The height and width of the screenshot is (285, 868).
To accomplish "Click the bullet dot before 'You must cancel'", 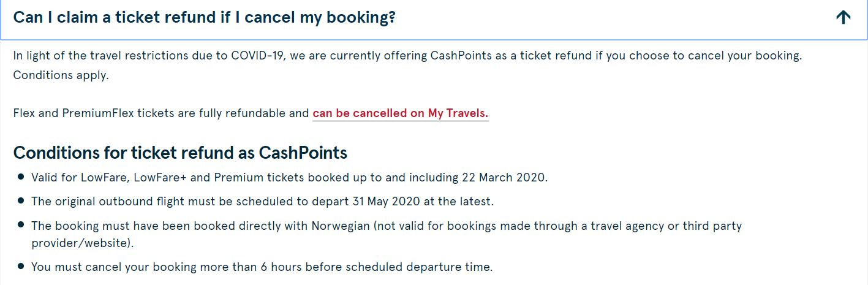I will 21,267.
